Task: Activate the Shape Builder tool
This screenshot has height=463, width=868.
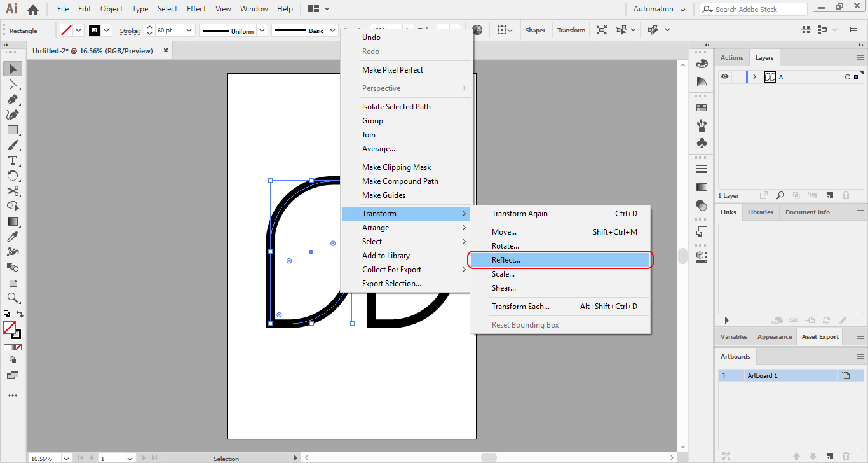Action: (13, 206)
